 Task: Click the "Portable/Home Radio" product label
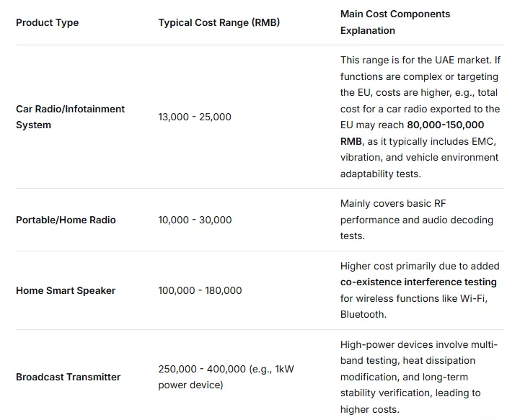coord(66,220)
